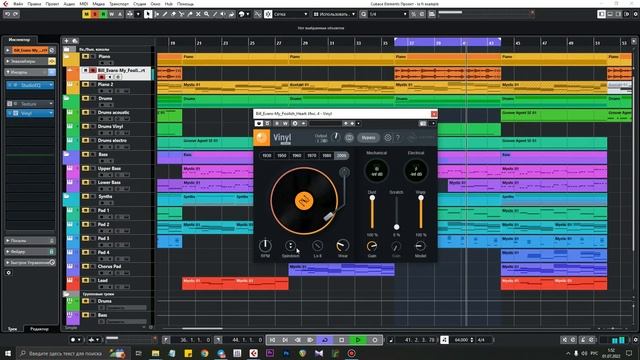Viewport: 640px width, 360px height.
Task: Open the Аудио menu
Action: 69,4
